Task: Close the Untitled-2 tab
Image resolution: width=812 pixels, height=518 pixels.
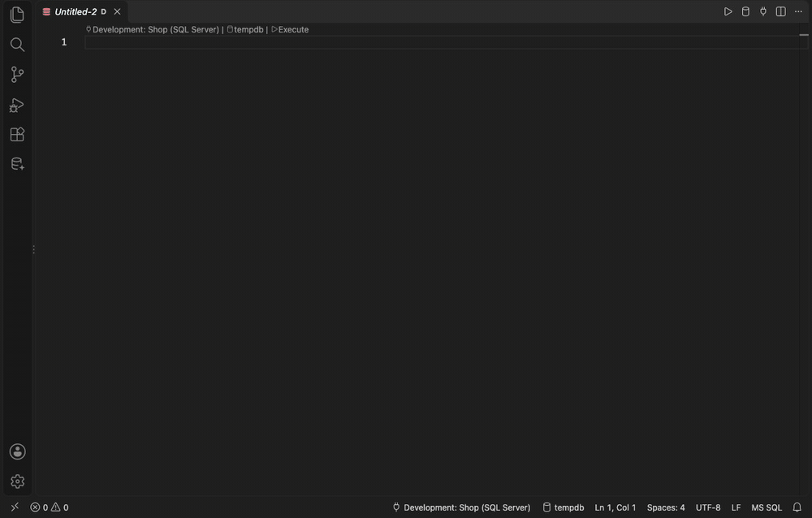Action: (117, 11)
